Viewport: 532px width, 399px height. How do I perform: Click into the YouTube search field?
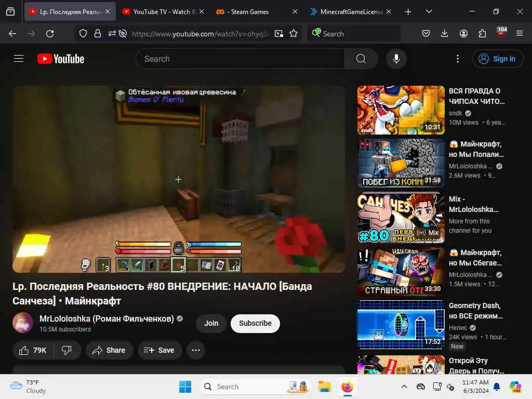click(x=240, y=59)
